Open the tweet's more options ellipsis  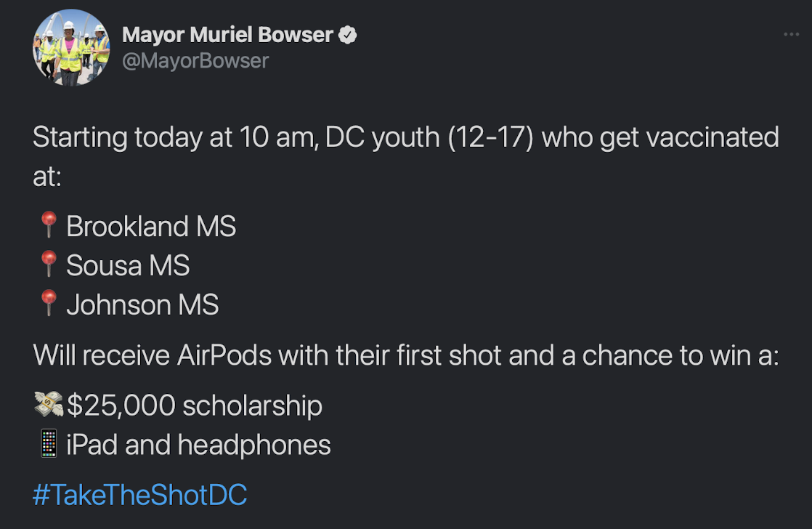tap(791, 35)
